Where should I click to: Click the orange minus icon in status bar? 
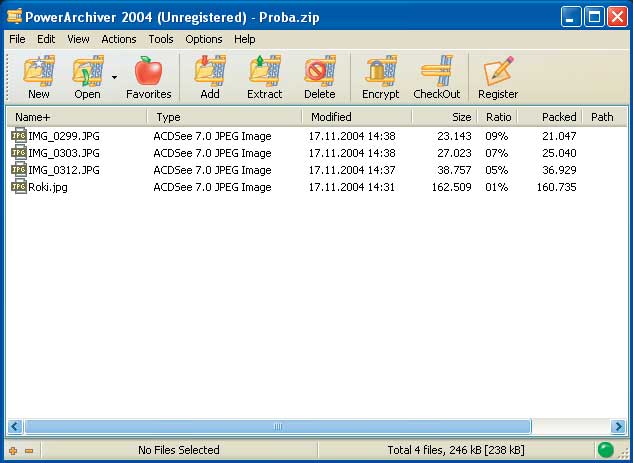[29, 450]
